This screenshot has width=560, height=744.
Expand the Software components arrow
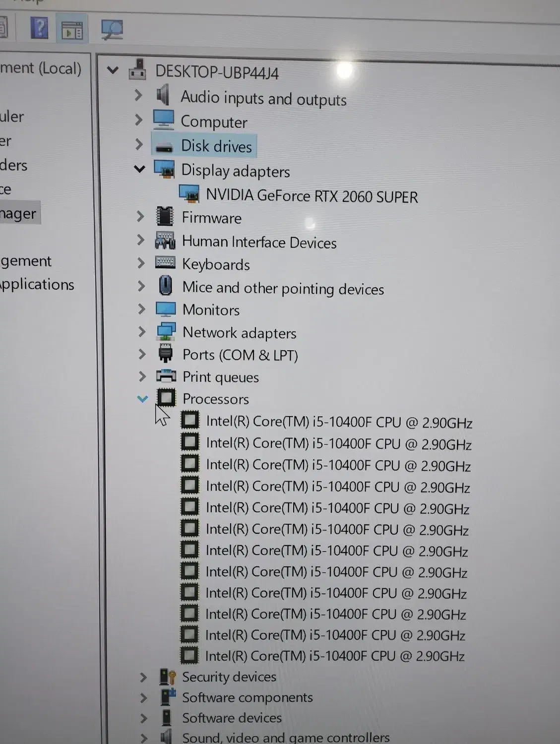tap(143, 698)
